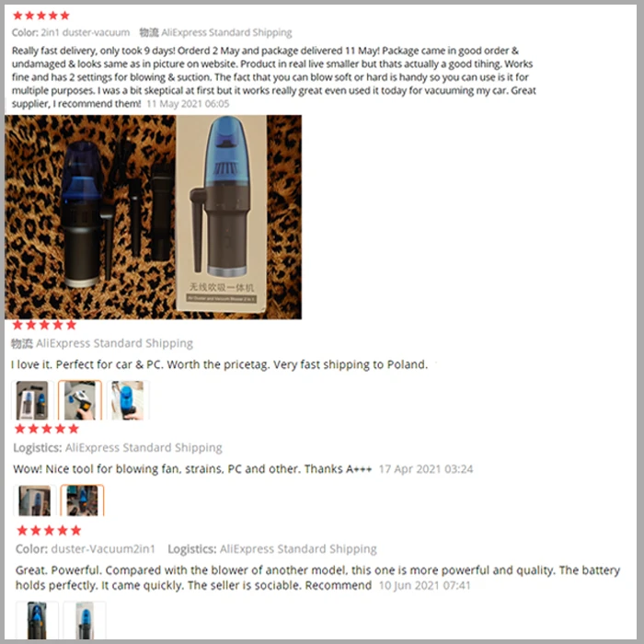This screenshot has width=644, height=644.
Task: Click the "11 May 2021 06:05" review timestamp
Action: 188,104
